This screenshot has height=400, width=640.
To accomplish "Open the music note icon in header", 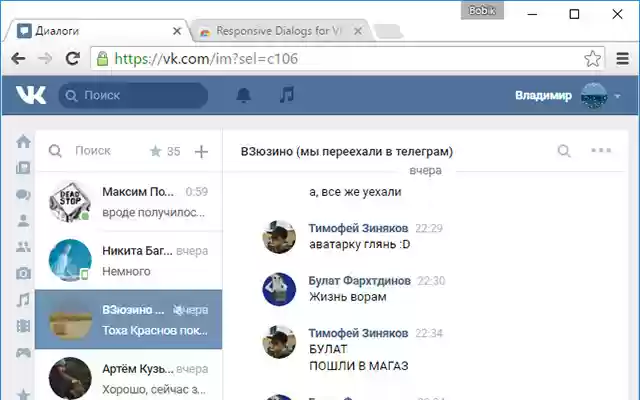I will 287,95.
